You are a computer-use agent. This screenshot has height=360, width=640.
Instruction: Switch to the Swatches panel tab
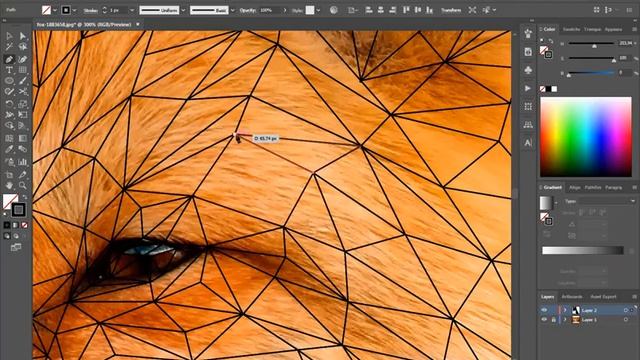[571, 29]
